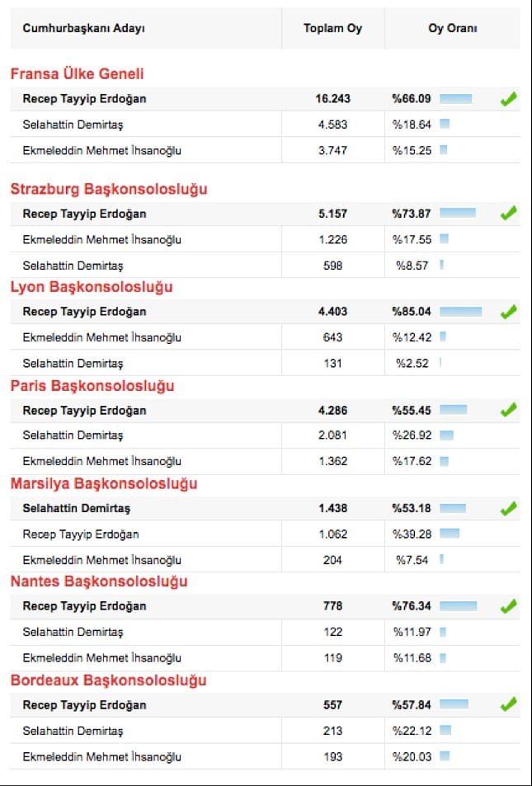The image size is (532, 786).
Task: Click the 16.243 total vote value
Action: coord(332,99)
